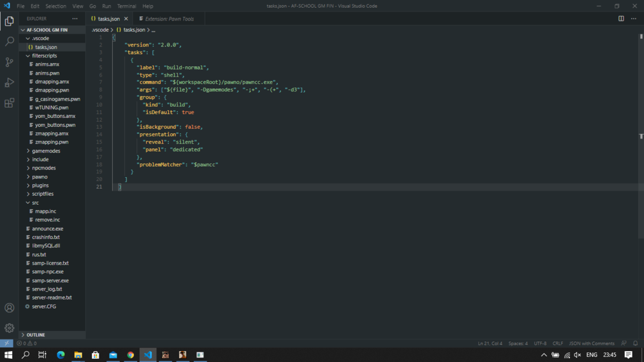Screen dimensions: 644x362
Task: Open Task View on the taskbar
Action: click(43, 355)
